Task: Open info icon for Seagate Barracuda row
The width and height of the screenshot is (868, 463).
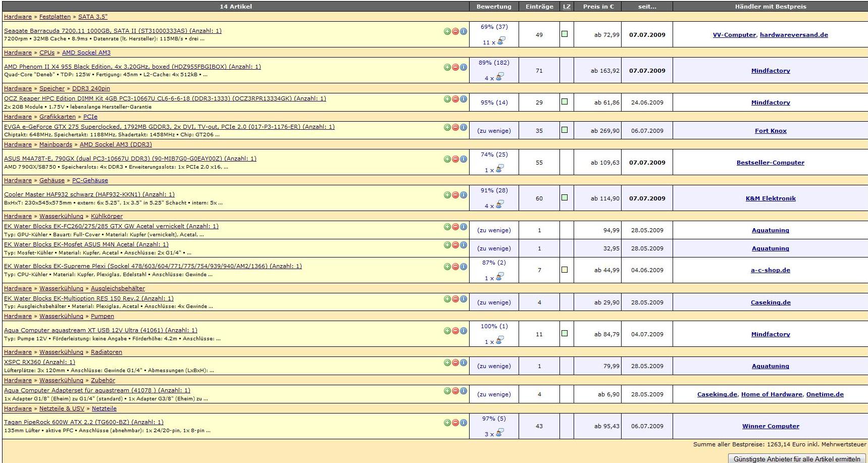Action: (x=464, y=31)
